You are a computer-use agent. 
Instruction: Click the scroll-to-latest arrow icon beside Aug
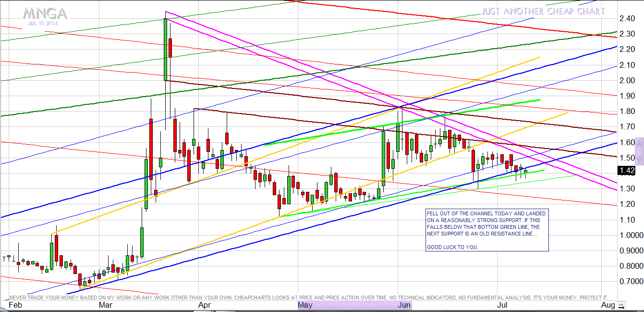(622, 305)
